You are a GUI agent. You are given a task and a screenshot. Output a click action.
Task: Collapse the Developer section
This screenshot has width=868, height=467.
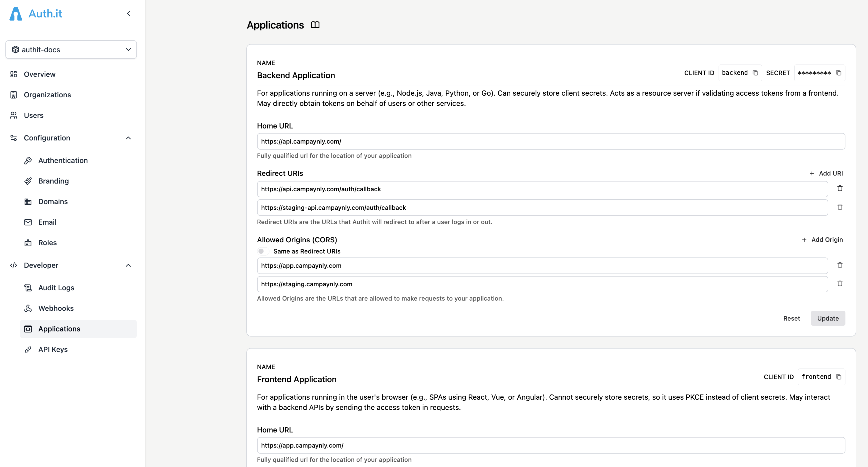coord(128,265)
